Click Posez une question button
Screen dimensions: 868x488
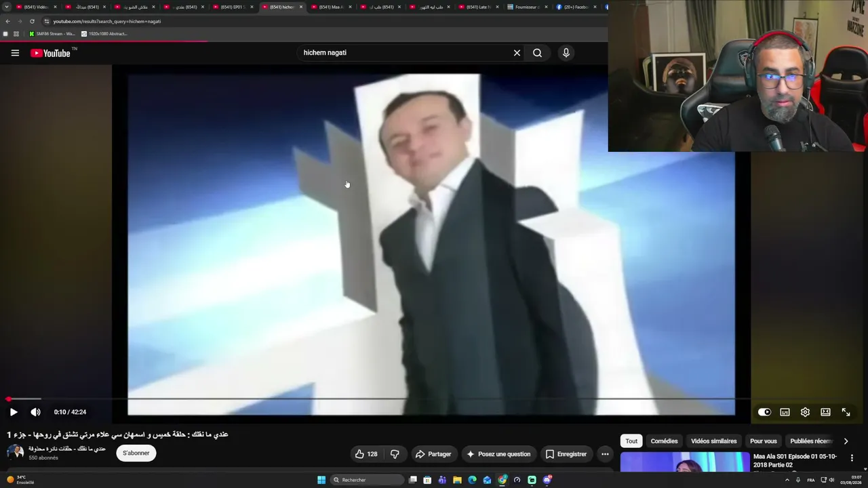point(498,454)
